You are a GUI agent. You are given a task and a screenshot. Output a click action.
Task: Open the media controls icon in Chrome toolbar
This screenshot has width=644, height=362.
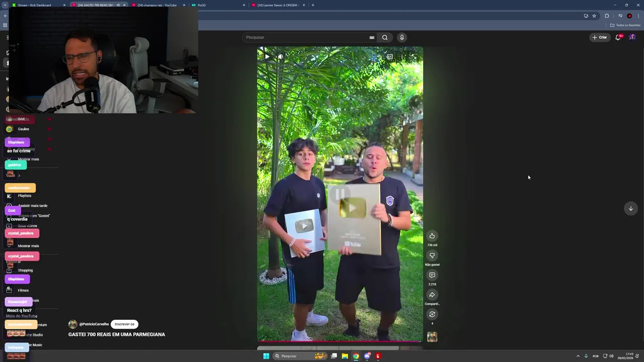click(620, 16)
